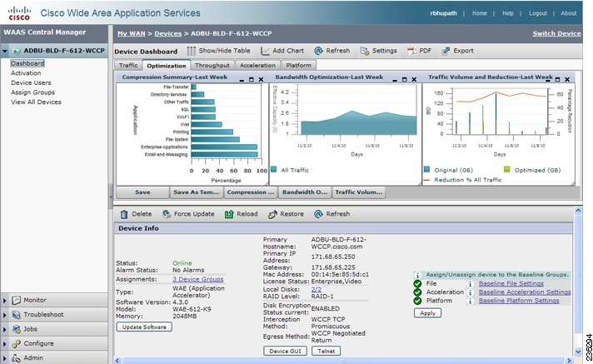Click info icon next to Platform baseline

pyautogui.click(x=470, y=302)
